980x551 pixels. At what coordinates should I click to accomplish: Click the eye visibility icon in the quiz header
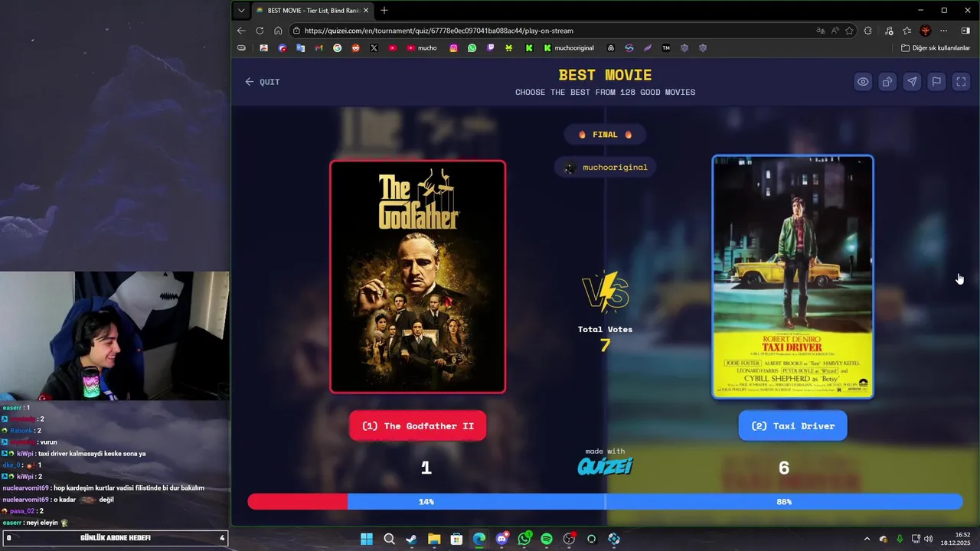(863, 82)
